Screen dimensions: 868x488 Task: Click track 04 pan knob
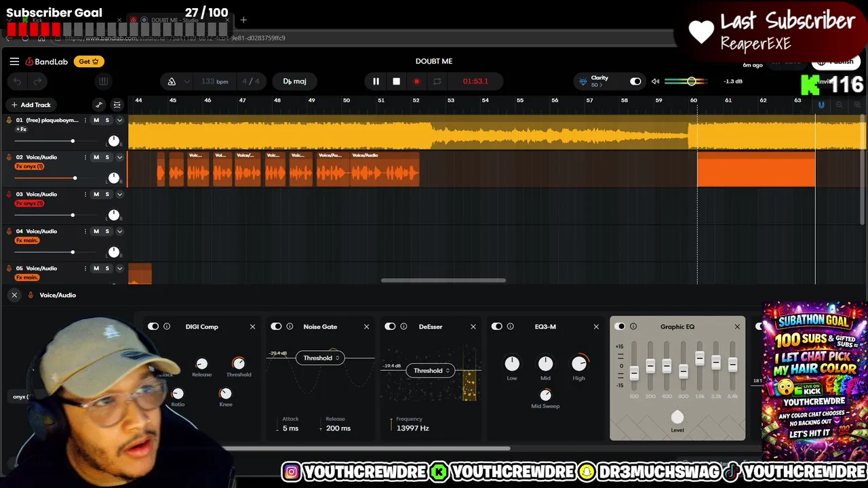click(x=114, y=252)
